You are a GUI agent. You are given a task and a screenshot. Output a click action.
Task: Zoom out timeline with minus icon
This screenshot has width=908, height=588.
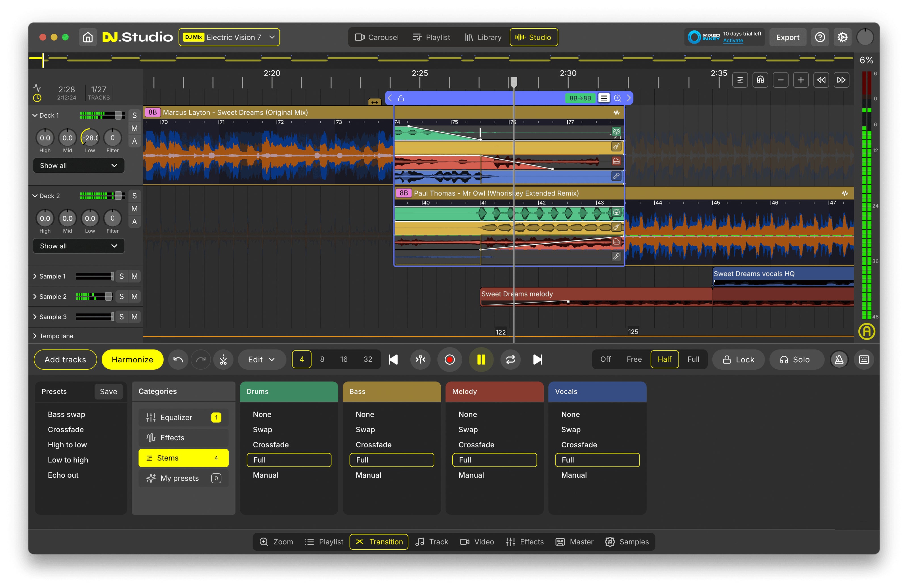(781, 80)
